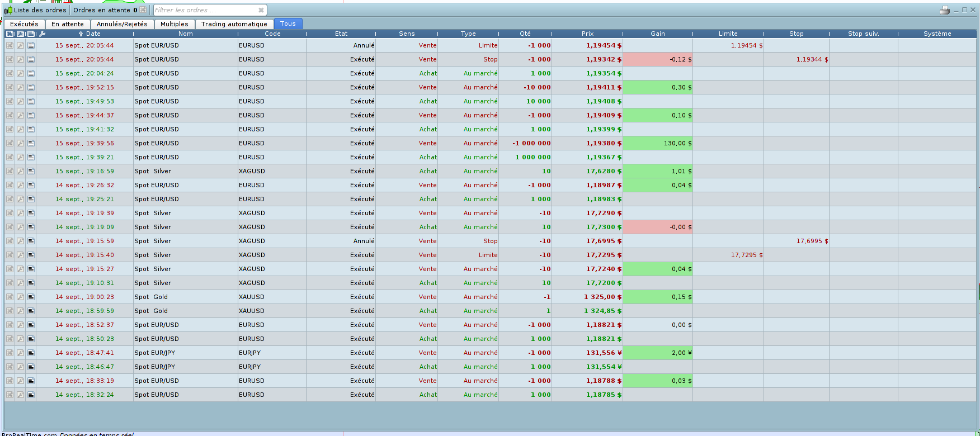
Task: Clear the order filter with the X icon
Action: [261, 10]
